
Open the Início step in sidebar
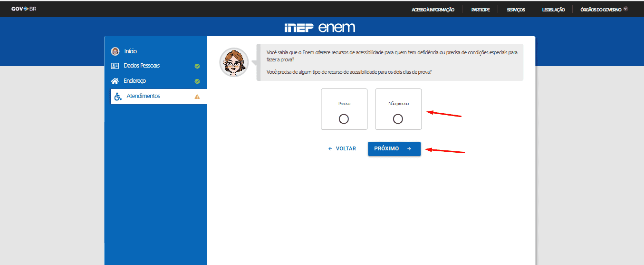coord(130,51)
